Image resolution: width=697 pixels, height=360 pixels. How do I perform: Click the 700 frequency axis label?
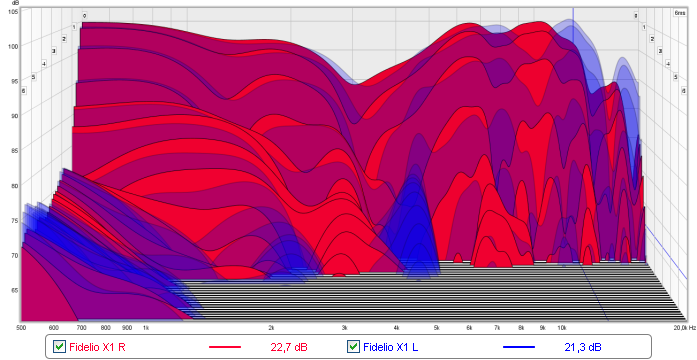[x=81, y=328]
